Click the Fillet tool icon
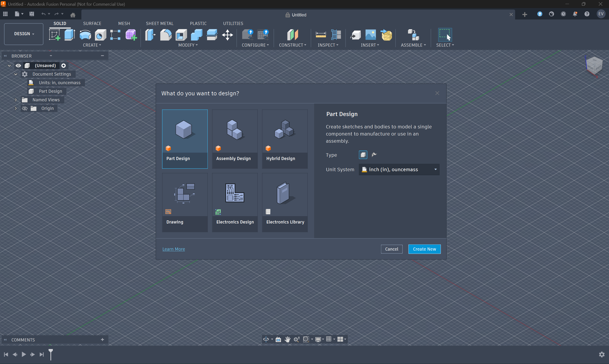609x364 pixels. click(166, 35)
